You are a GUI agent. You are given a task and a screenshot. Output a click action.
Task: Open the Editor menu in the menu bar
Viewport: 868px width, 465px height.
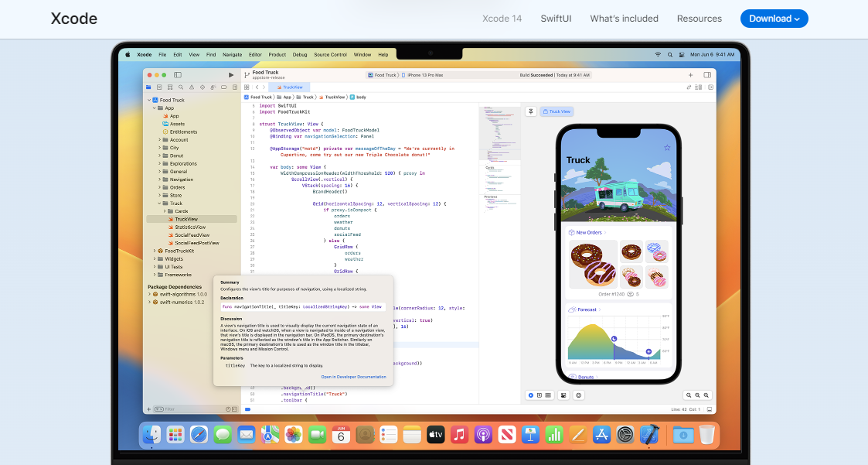click(x=255, y=55)
